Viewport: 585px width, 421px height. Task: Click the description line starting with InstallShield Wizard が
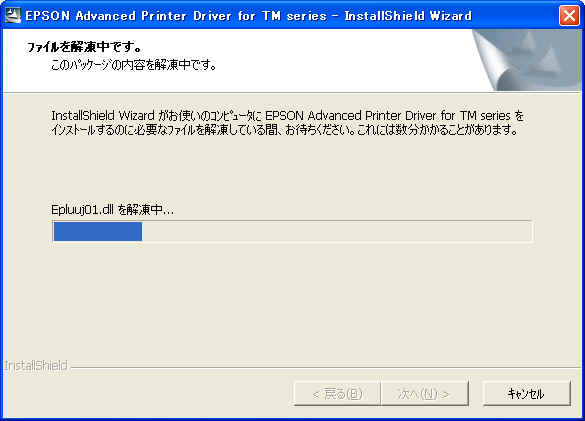click(288, 116)
